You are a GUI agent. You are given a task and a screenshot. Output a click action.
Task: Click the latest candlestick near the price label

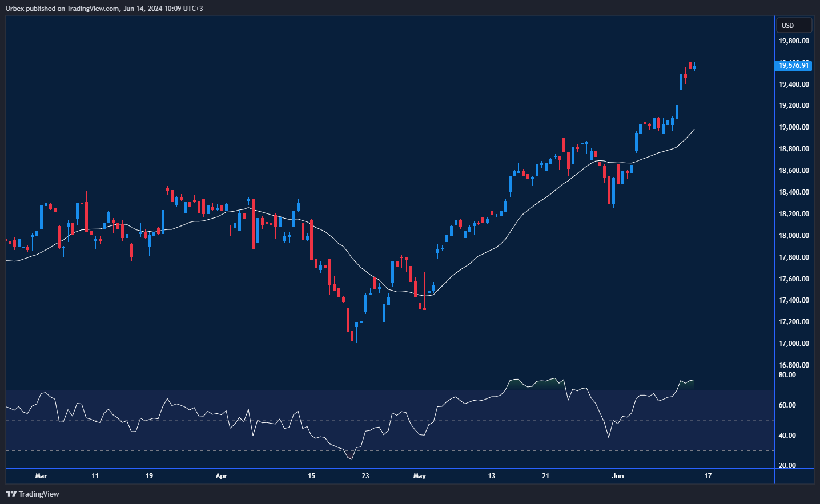point(694,67)
